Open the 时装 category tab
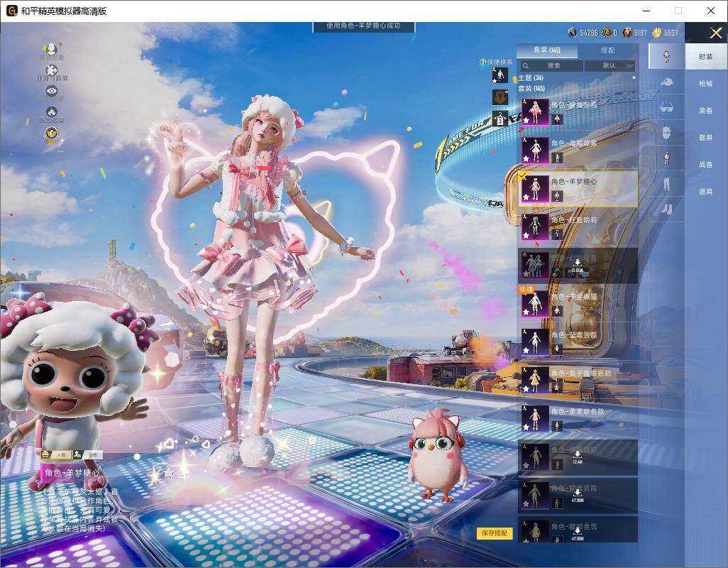Image resolution: width=728 pixels, height=568 pixels. pyautogui.click(x=706, y=57)
